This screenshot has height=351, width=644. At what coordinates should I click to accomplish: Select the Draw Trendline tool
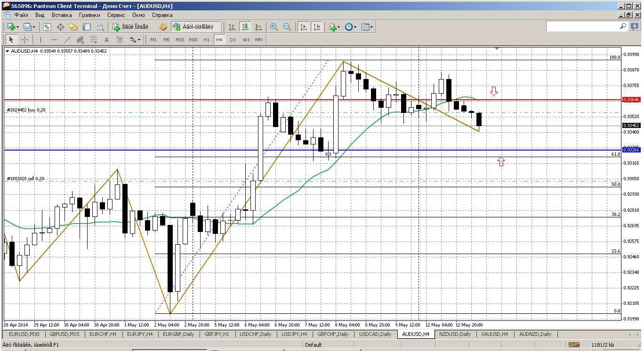[67, 40]
